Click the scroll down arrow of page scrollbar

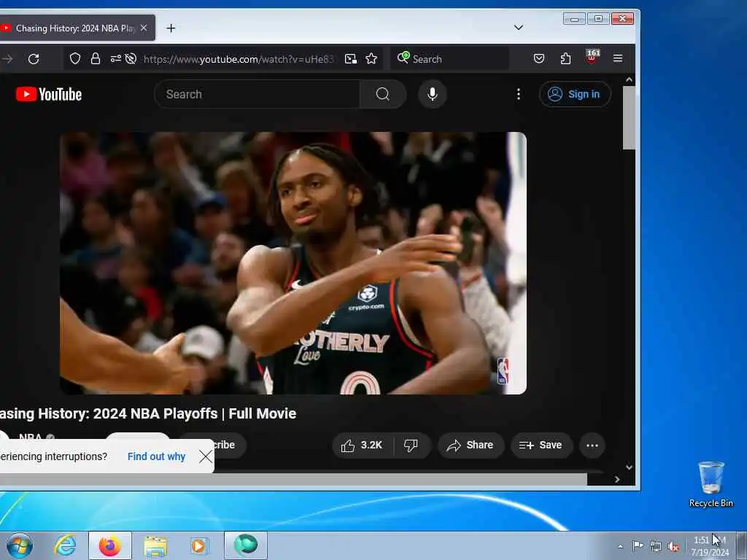(629, 467)
